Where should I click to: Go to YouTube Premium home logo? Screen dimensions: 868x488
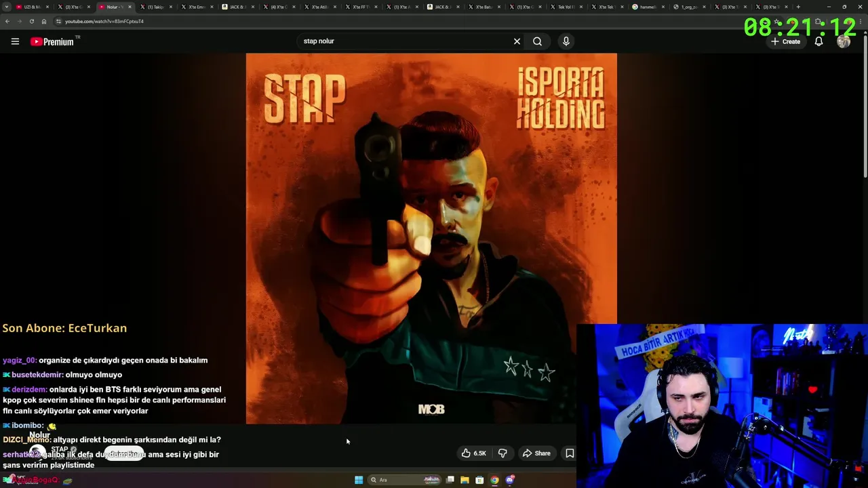pos(54,41)
